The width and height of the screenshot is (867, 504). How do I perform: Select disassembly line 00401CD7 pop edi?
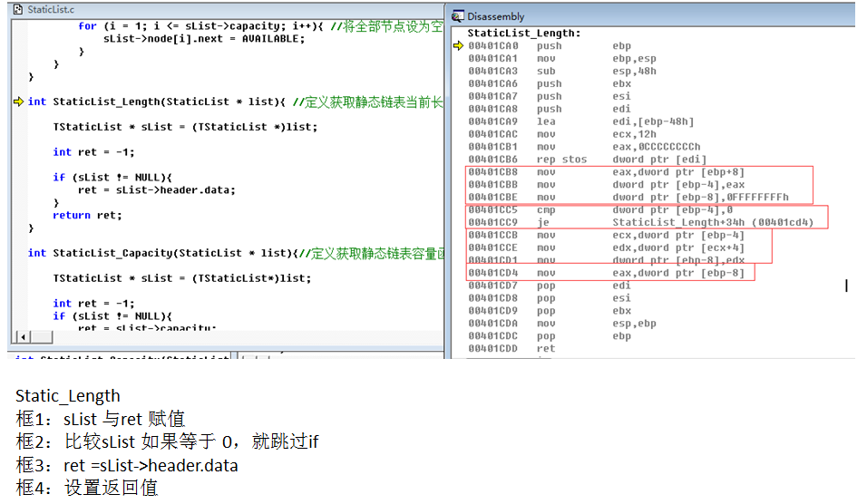(550, 286)
